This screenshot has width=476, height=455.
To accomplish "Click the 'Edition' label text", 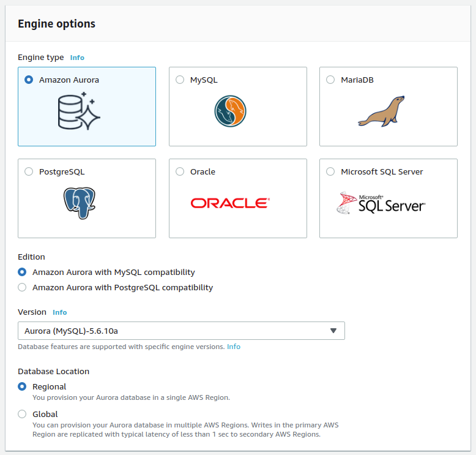I will (31, 257).
